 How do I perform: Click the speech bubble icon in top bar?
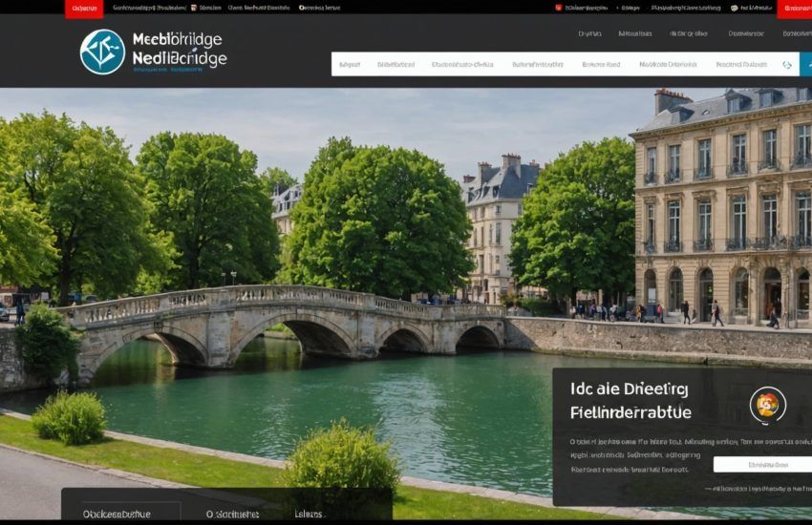[x=734, y=8]
